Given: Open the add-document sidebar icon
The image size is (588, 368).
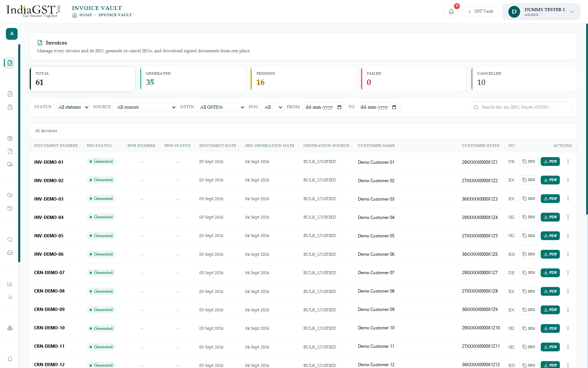Looking at the screenshot, I should (x=10, y=94).
